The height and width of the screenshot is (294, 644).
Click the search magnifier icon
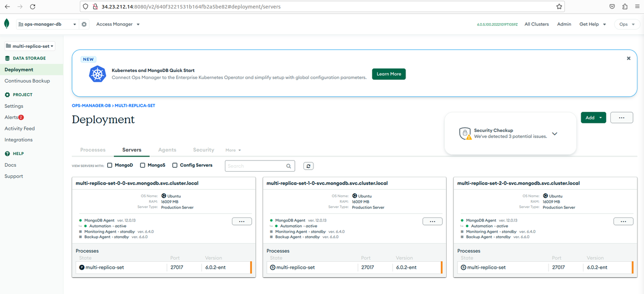[289, 166]
